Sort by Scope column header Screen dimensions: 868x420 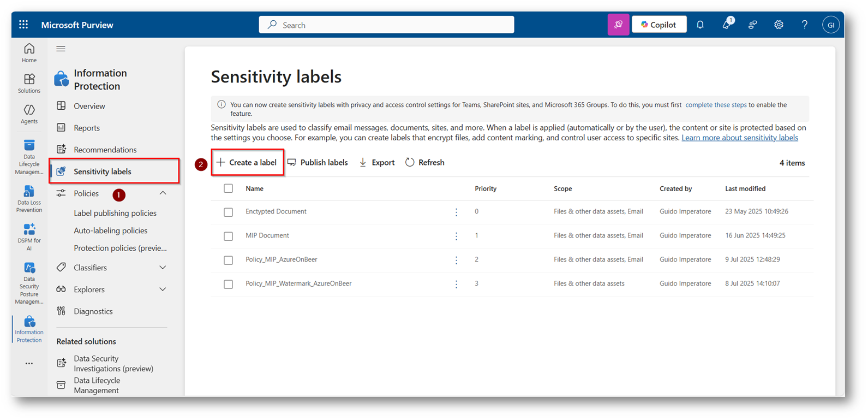(x=563, y=188)
